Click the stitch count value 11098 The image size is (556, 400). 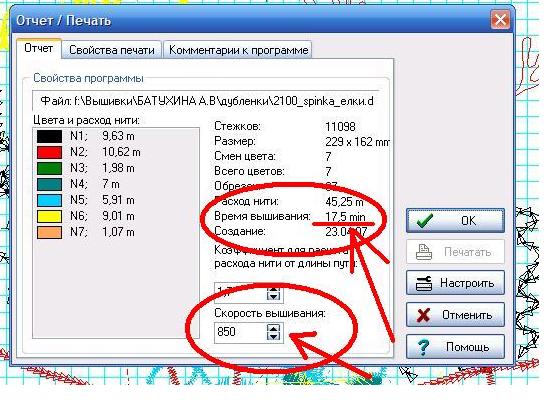click(x=340, y=127)
